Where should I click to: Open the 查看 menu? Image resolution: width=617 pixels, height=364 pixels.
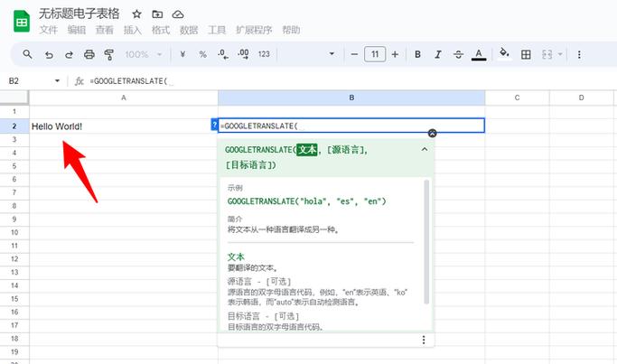[104, 30]
